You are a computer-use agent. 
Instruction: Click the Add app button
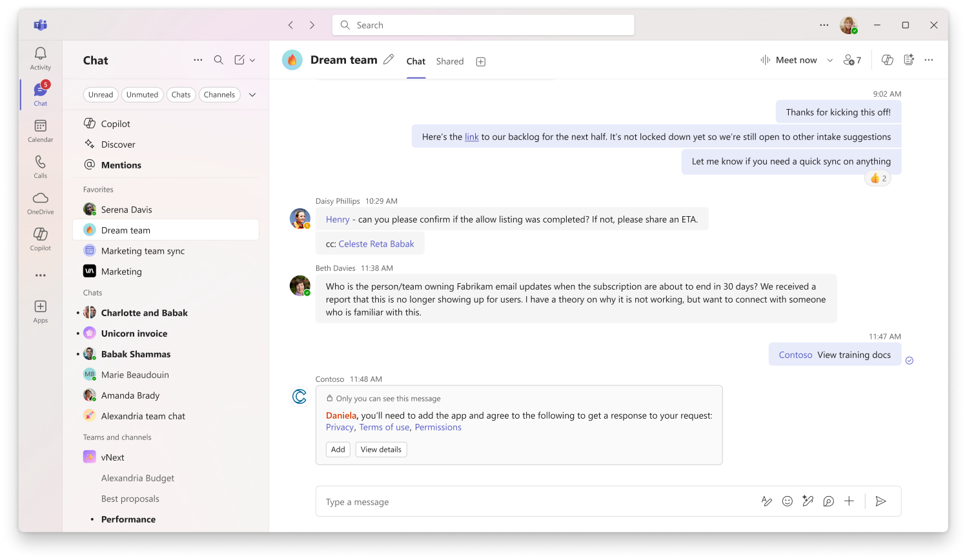[x=338, y=450]
